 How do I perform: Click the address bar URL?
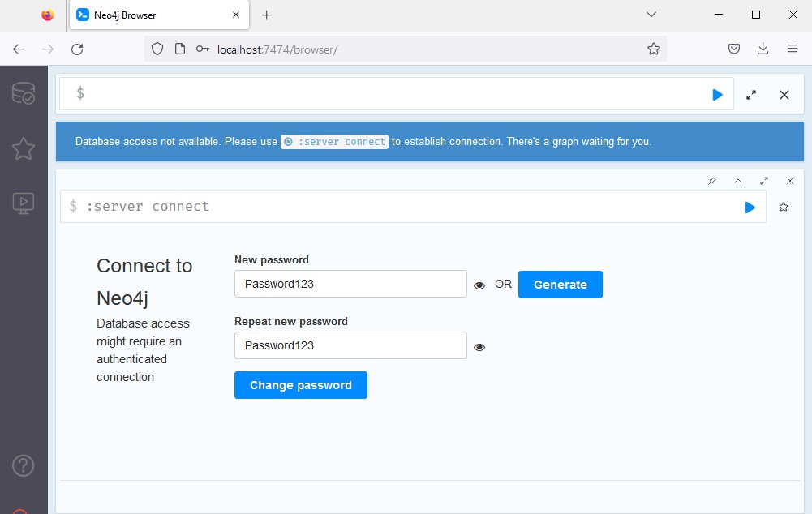pyautogui.click(x=277, y=49)
